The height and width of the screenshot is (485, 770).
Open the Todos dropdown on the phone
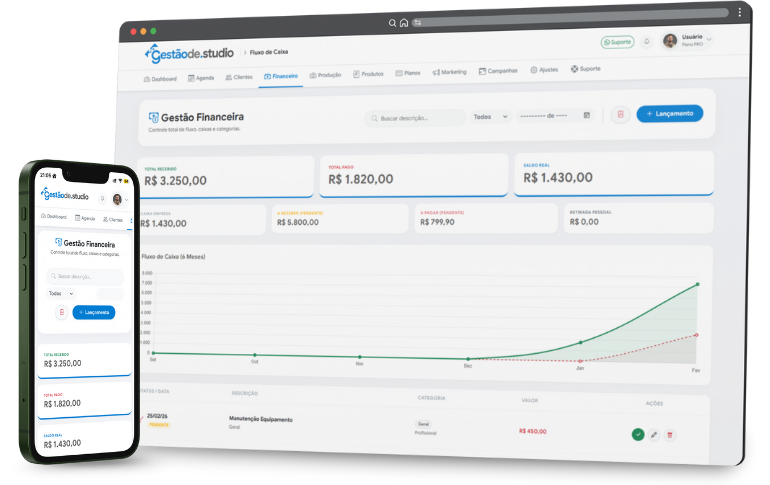pyautogui.click(x=61, y=293)
